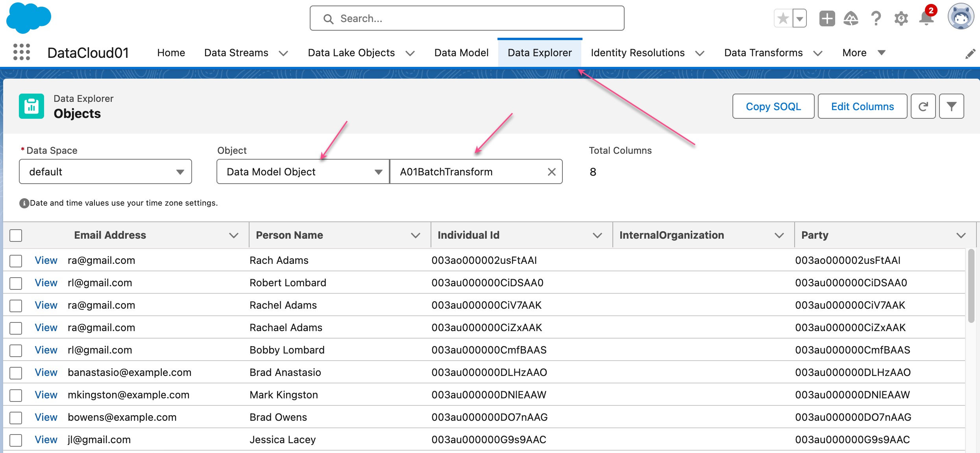This screenshot has width=980, height=453.
Task: Click the banastasio@example.com cell
Action: 129,372
